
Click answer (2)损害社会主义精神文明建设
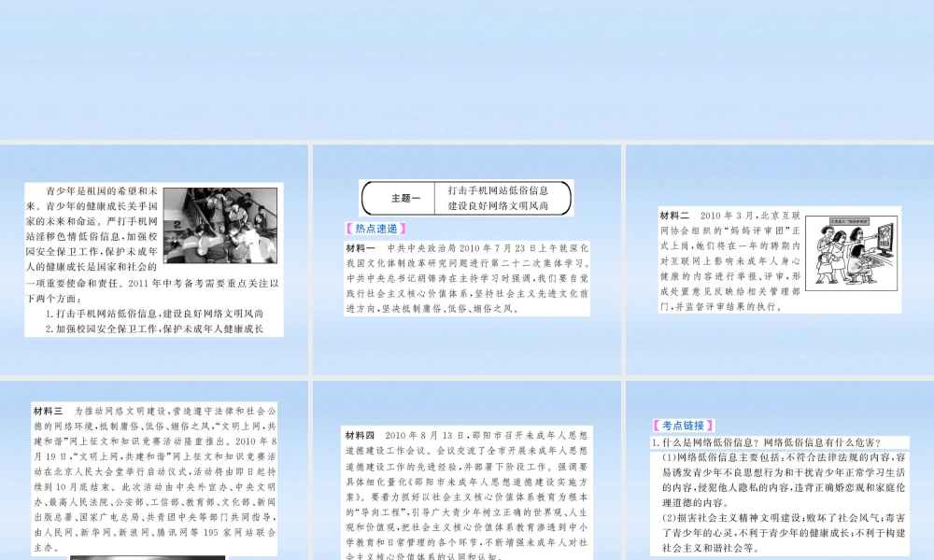click(784, 533)
